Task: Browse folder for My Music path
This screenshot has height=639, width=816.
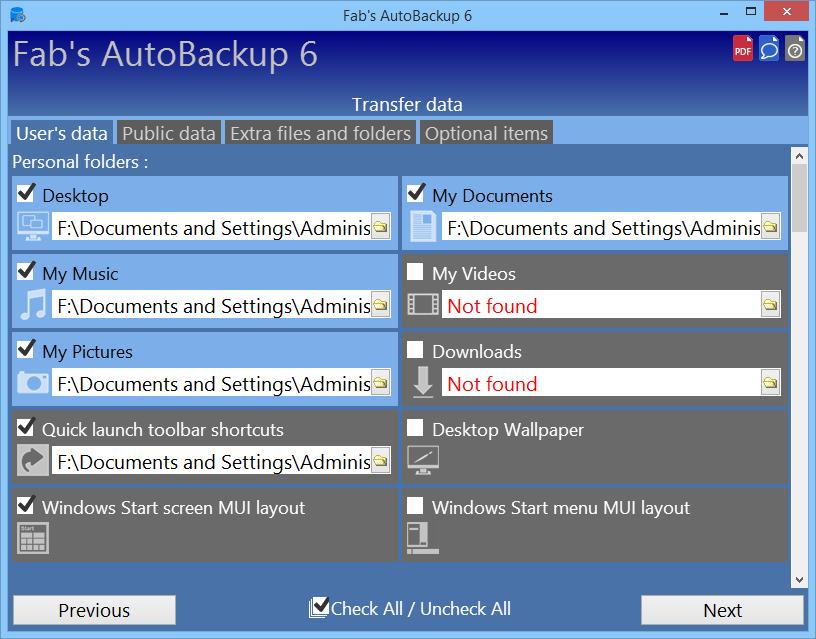Action: pos(381,304)
